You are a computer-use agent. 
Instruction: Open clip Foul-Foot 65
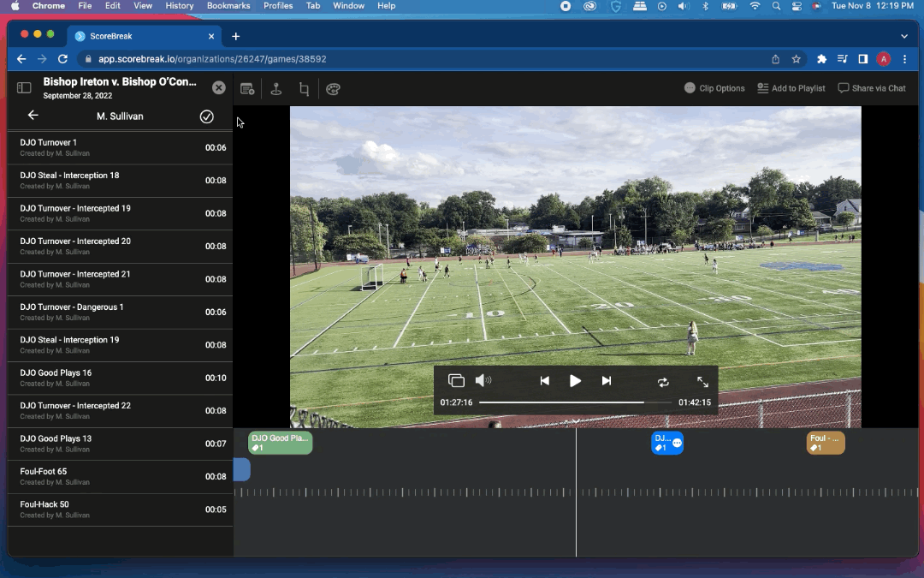tap(120, 477)
